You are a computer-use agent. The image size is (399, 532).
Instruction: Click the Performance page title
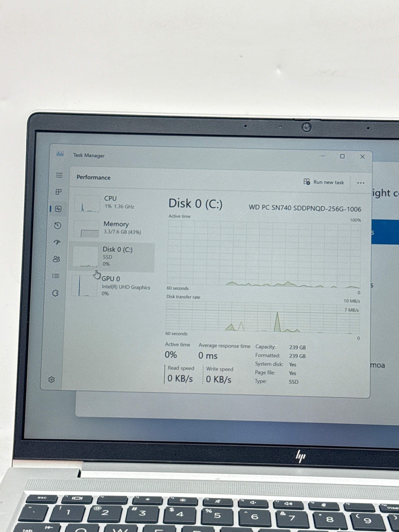coord(93,177)
